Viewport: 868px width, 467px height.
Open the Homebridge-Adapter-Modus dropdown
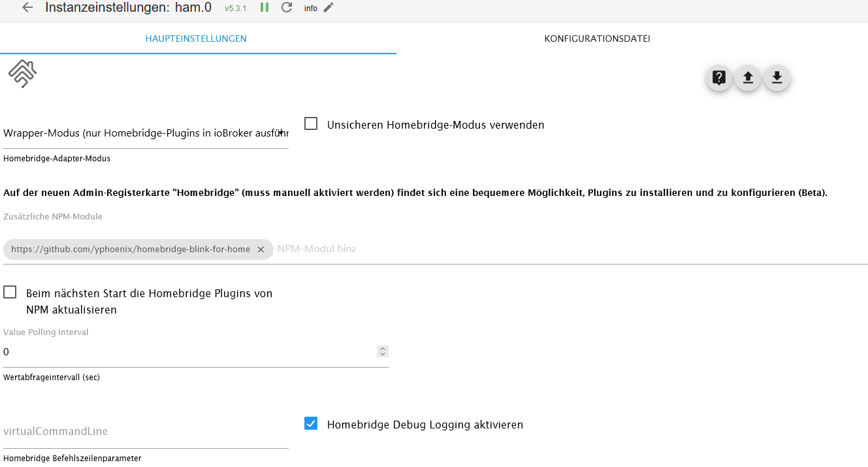pos(146,133)
